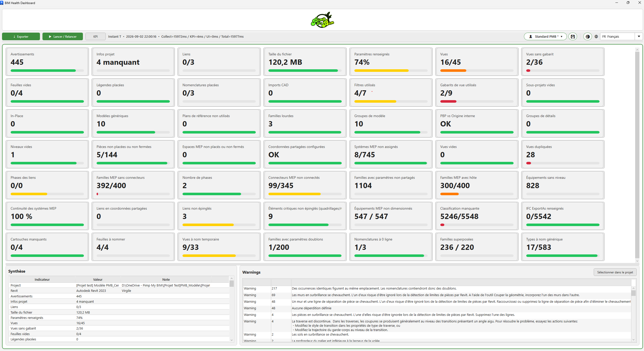Open the Connecteurs MEP non connectés card
Viewport: 644px width, 351px height.
(x=305, y=185)
